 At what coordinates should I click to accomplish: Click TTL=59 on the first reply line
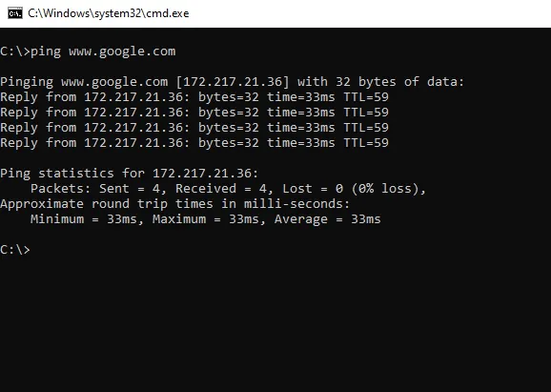[366, 97]
